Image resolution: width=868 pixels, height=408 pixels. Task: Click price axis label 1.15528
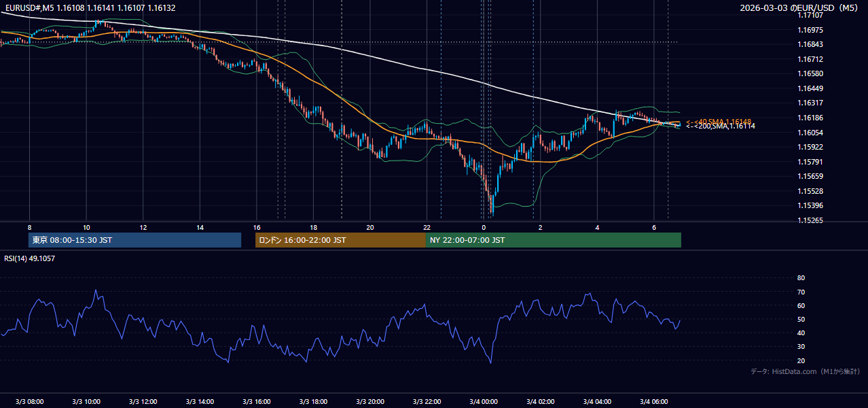pyautogui.click(x=810, y=191)
